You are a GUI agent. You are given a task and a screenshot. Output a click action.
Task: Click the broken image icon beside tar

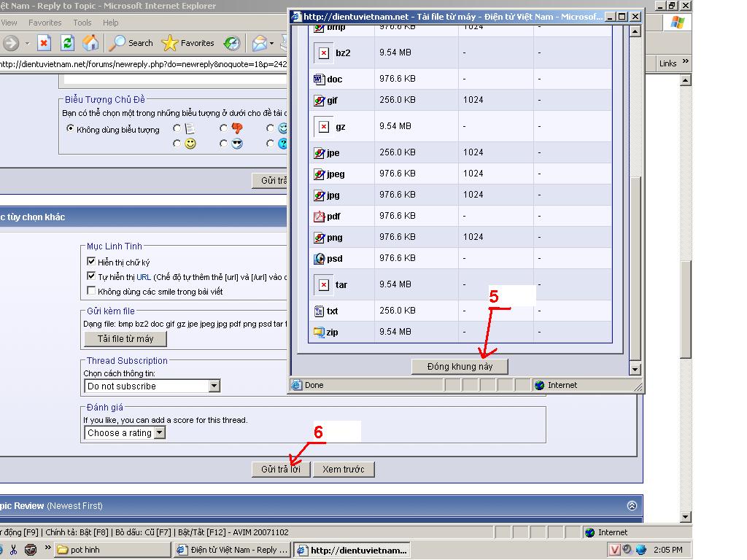click(323, 285)
